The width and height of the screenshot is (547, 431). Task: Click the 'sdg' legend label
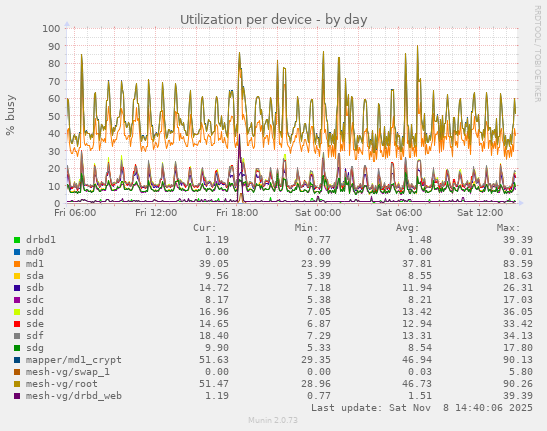pyautogui.click(x=35, y=348)
